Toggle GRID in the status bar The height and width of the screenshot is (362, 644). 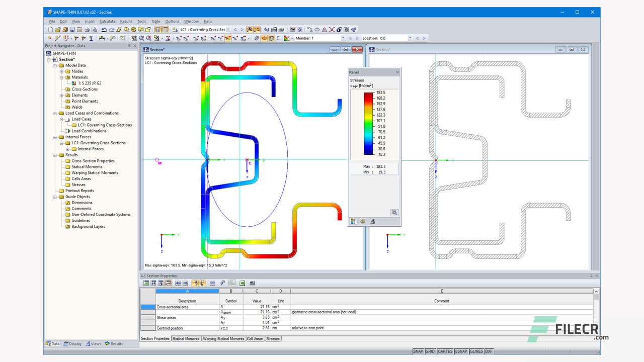430,351
